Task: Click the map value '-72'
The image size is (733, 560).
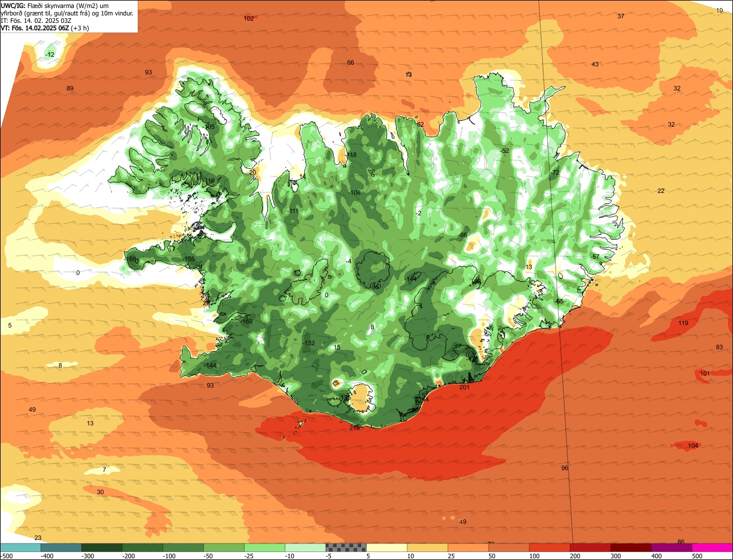Action: (x=554, y=172)
